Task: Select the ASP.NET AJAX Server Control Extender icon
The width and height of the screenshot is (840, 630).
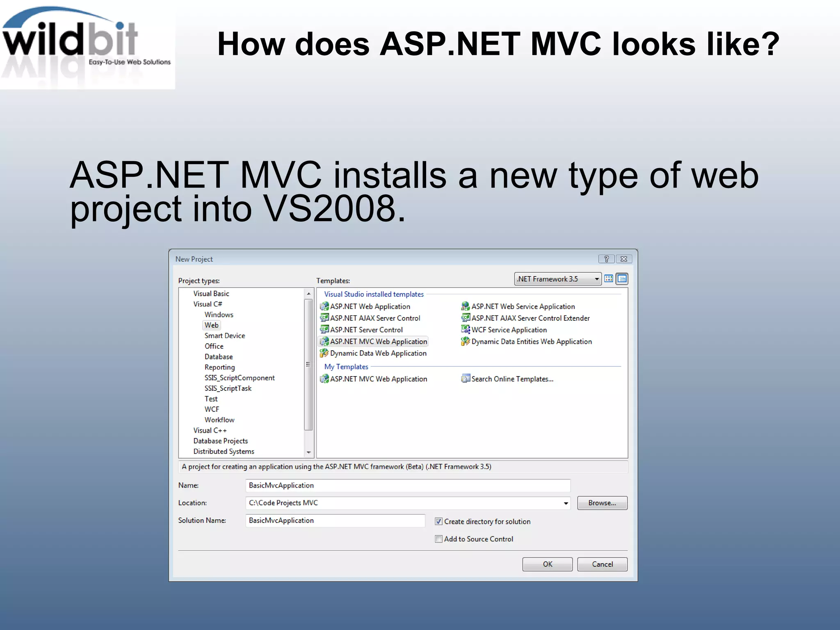Action: (x=465, y=318)
